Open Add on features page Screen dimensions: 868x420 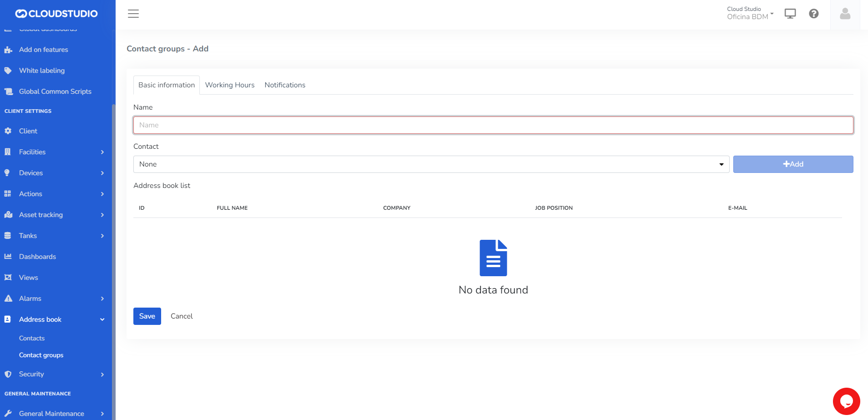click(43, 50)
